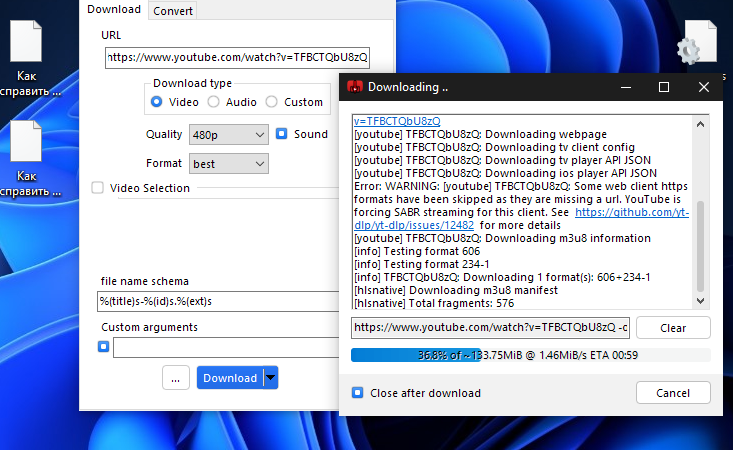
Task: Click the Downloading window app icon
Action: [355, 87]
